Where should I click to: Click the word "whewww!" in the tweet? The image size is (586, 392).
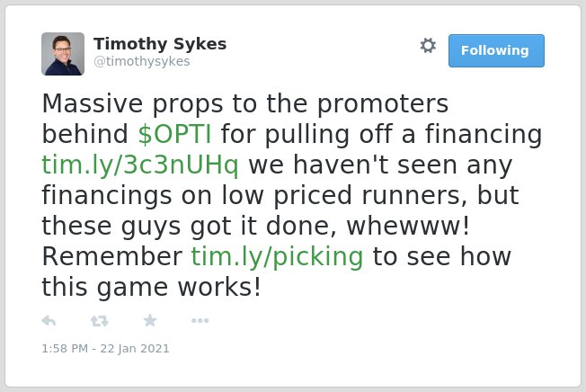408,226
